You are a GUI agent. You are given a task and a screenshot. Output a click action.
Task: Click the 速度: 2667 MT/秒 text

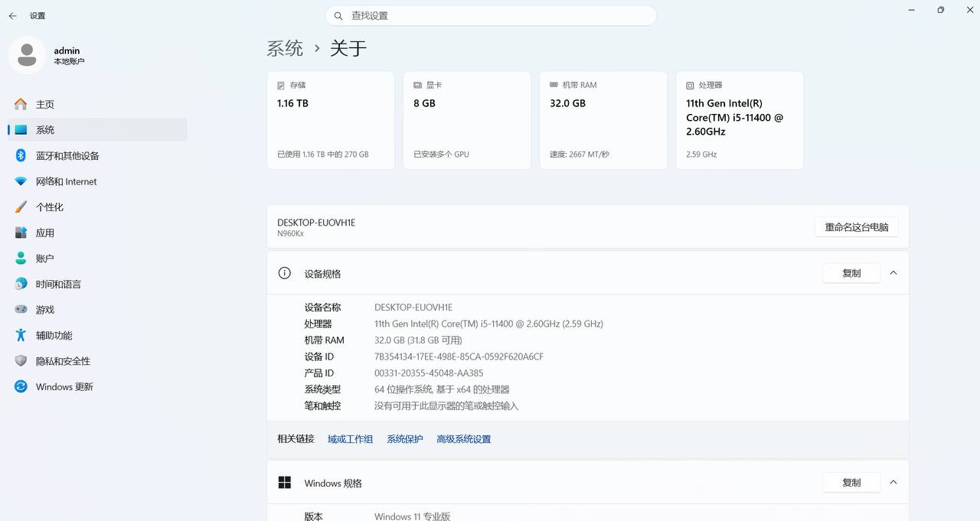pyautogui.click(x=580, y=155)
